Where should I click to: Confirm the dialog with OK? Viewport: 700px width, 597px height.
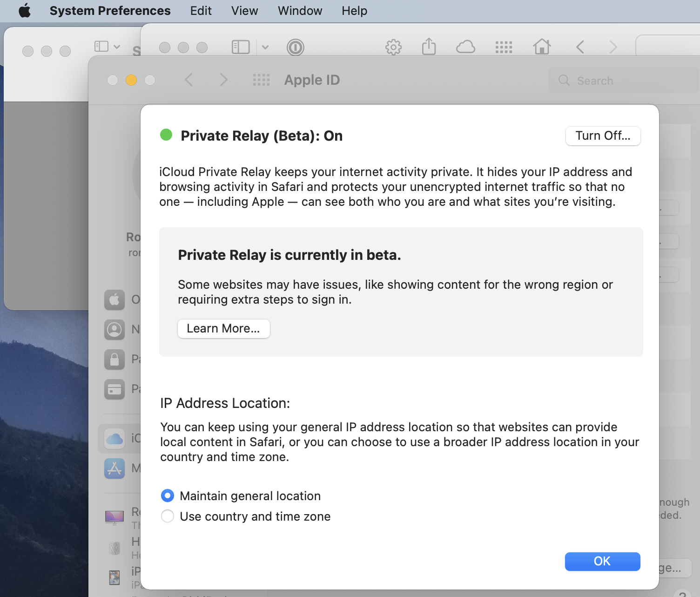coord(602,561)
